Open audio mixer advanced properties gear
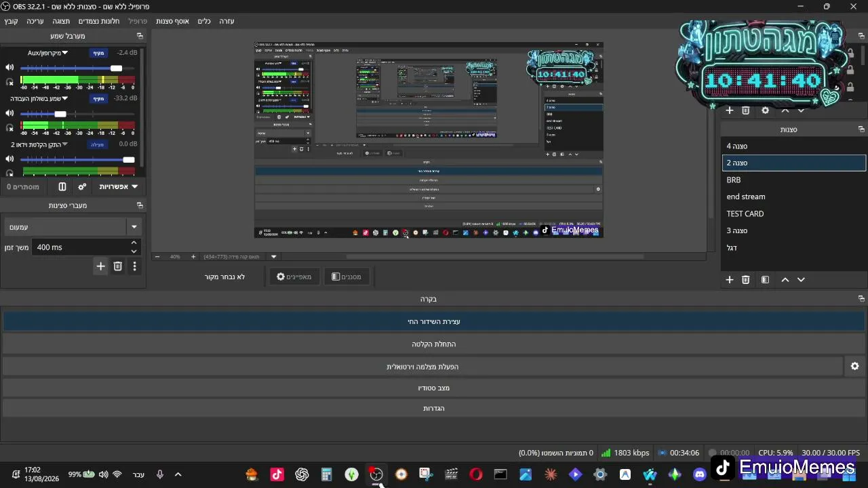Image resolution: width=868 pixels, height=488 pixels. [82, 186]
